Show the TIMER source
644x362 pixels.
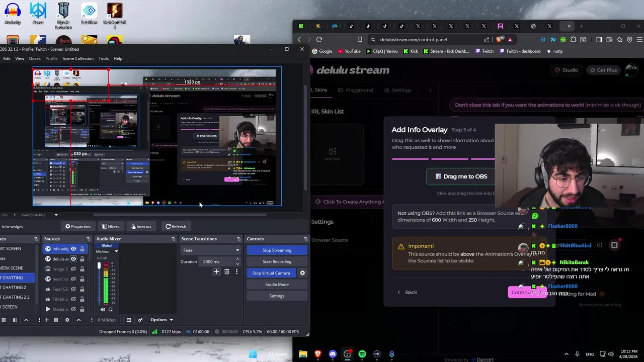(73, 299)
